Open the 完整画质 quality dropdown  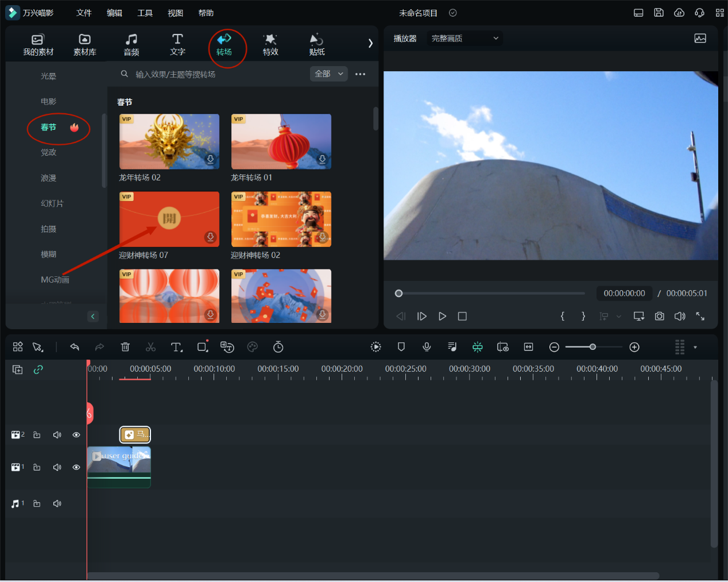click(x=464, y=38)
